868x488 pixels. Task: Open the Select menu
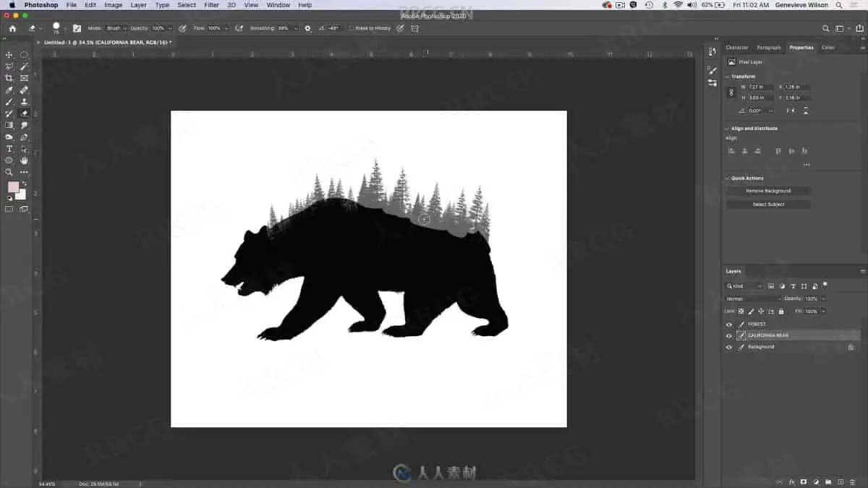(187, 5)
